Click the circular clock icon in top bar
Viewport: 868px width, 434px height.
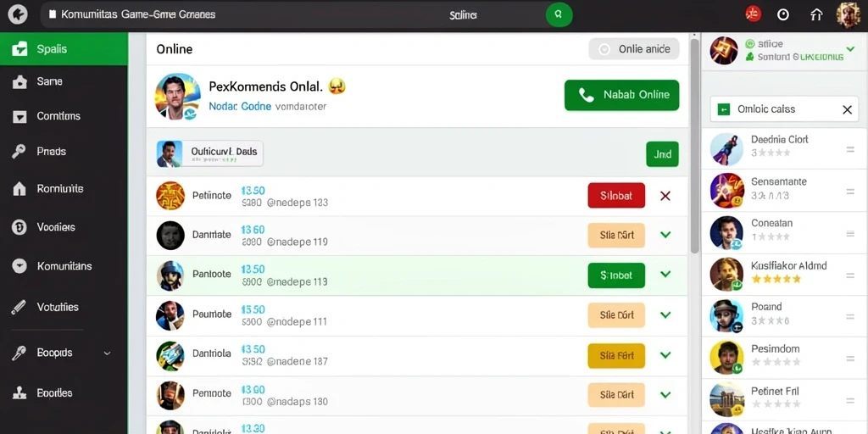tap(783, 15)
